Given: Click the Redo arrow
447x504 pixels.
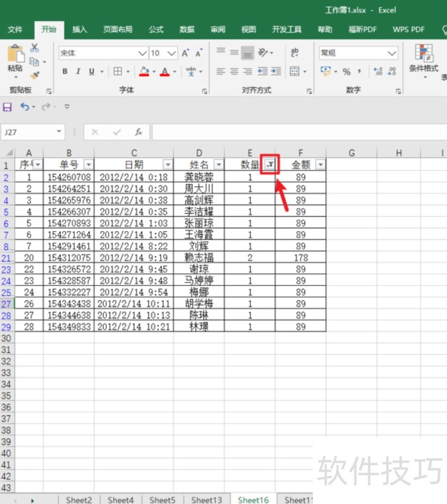Looking at the screenshot, I should click(x=46, y=106).
